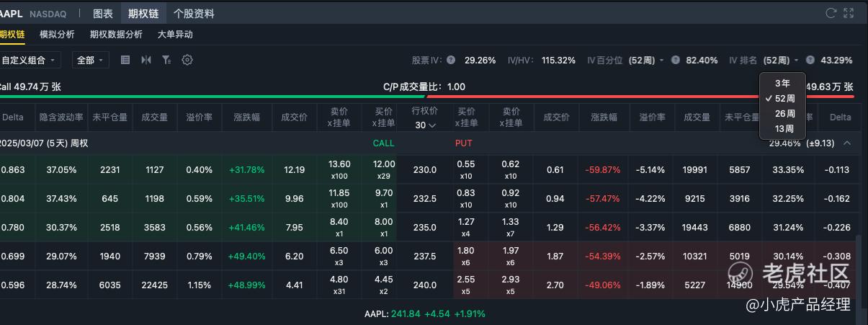868x325 pixels.
Task: Open the 模拟分析 sub-tab
Action: point(57,34)
